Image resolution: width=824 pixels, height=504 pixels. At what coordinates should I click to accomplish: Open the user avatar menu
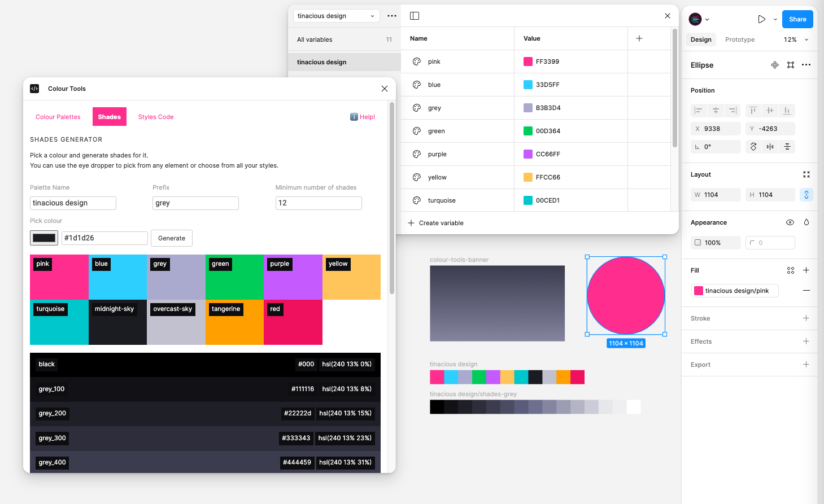pyautogui.click(x=695, y=19)
